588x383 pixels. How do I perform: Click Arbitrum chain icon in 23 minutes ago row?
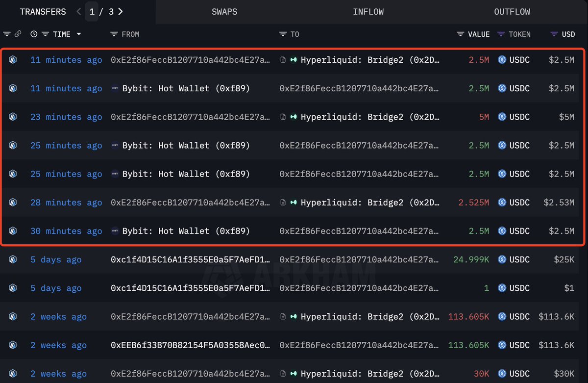pos(13,117)
